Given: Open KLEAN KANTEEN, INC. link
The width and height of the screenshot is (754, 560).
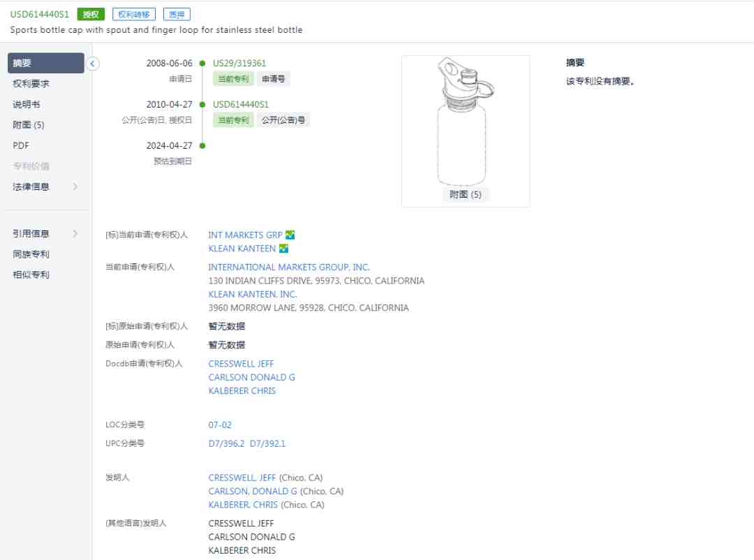Looking at the screenshot, I should (253, 294).
